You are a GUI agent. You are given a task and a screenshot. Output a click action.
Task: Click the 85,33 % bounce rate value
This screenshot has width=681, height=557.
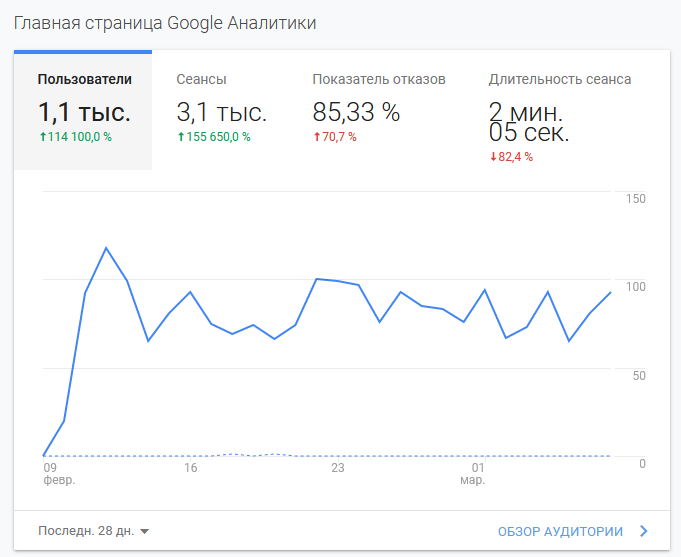tap(356, 112)
